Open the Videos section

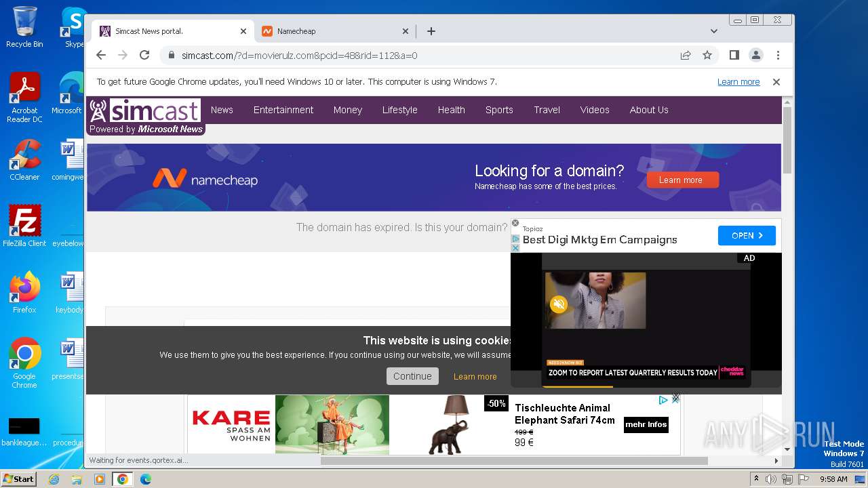coord(595,110)
